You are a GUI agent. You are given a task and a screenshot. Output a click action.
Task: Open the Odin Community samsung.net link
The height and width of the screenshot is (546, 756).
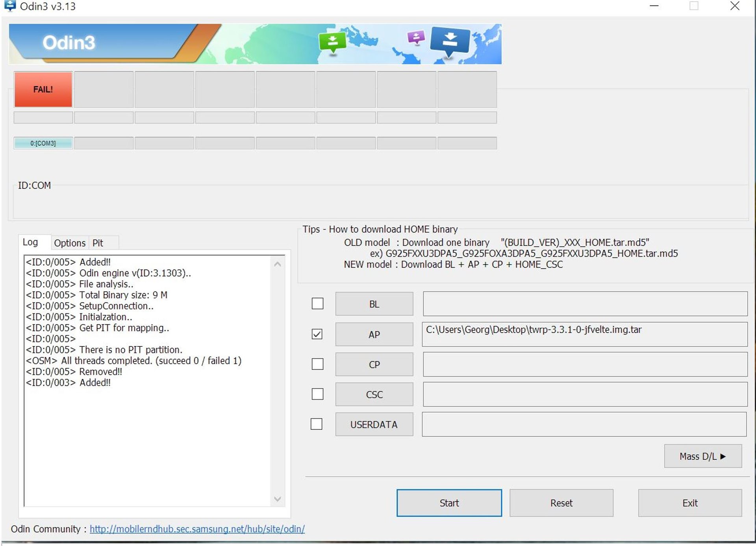[x=197, y=529]
